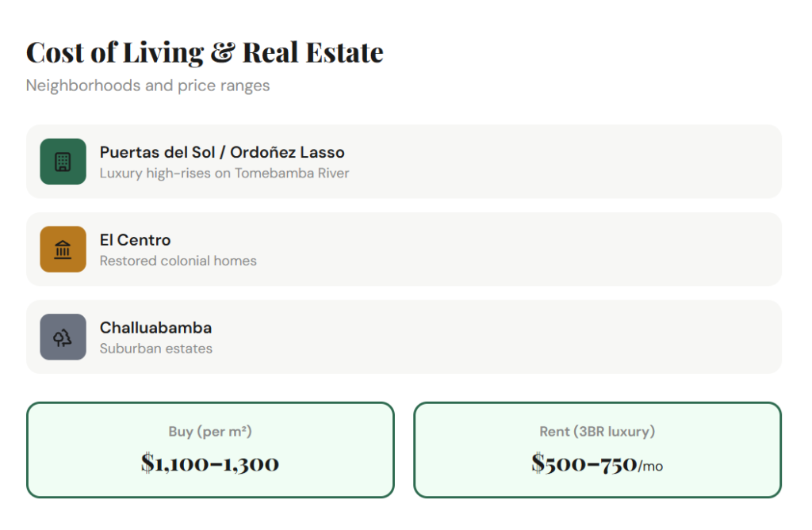812x530 pixels.
Task: Click the orange colonial landmark icon
Action: point(63,250)
